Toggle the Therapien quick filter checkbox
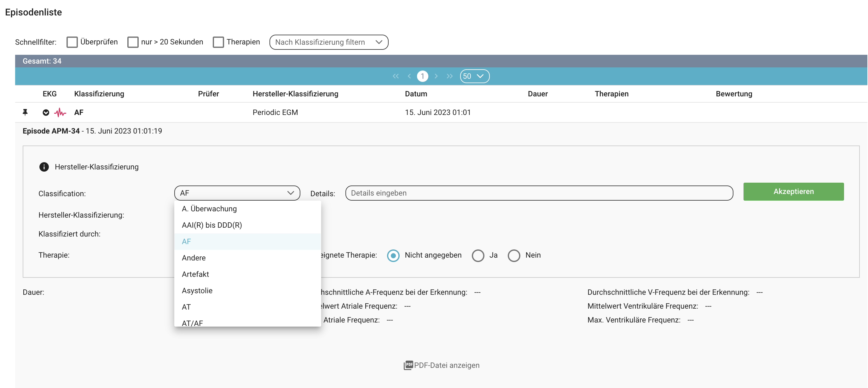868x388 pixels. [218, 42]
